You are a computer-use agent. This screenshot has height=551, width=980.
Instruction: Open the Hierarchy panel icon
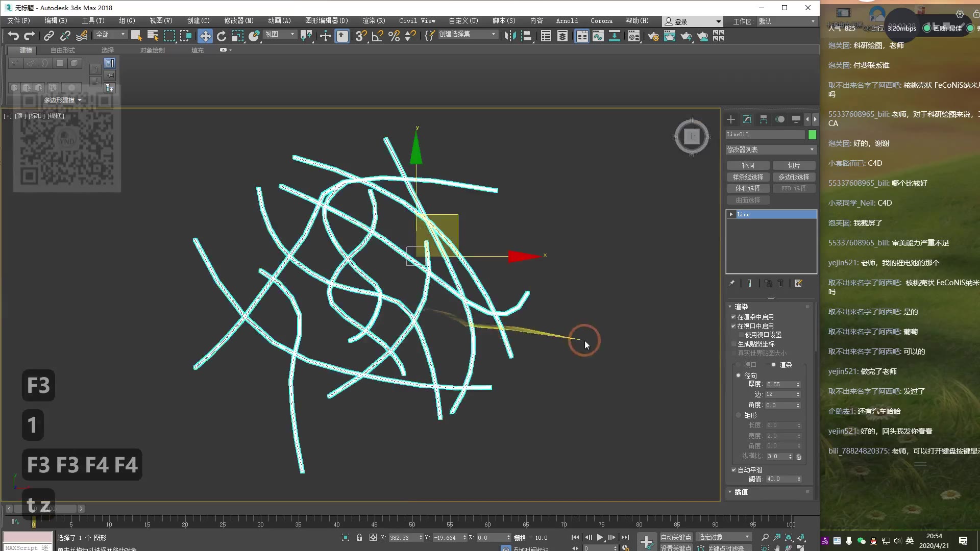764,119
